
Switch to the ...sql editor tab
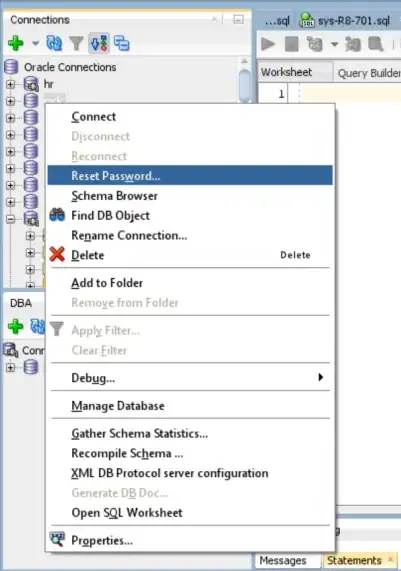277,21
